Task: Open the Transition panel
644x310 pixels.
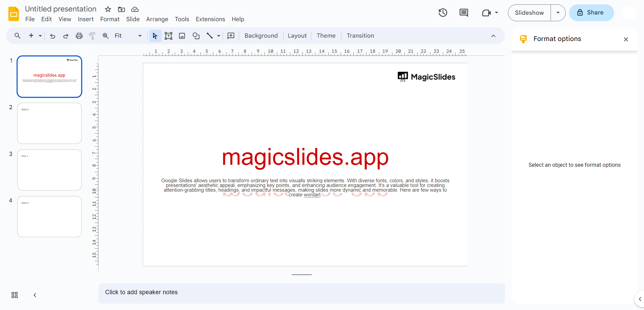Action: (360, 36)
